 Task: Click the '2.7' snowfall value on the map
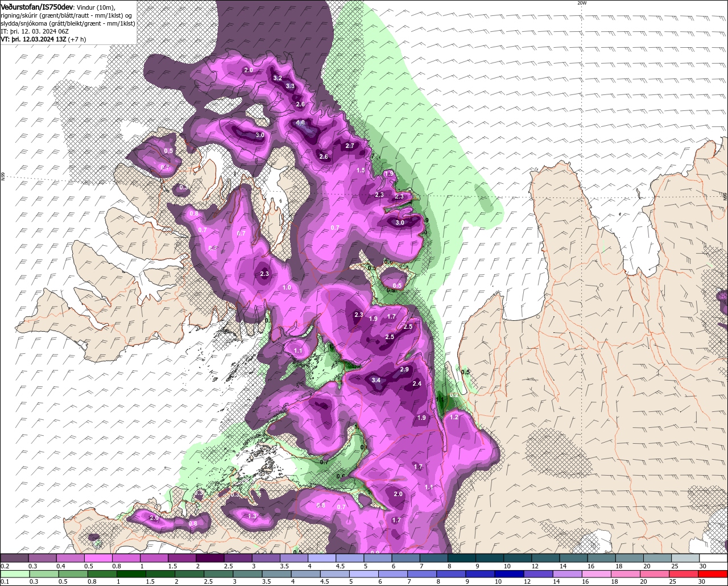[350, 146]
